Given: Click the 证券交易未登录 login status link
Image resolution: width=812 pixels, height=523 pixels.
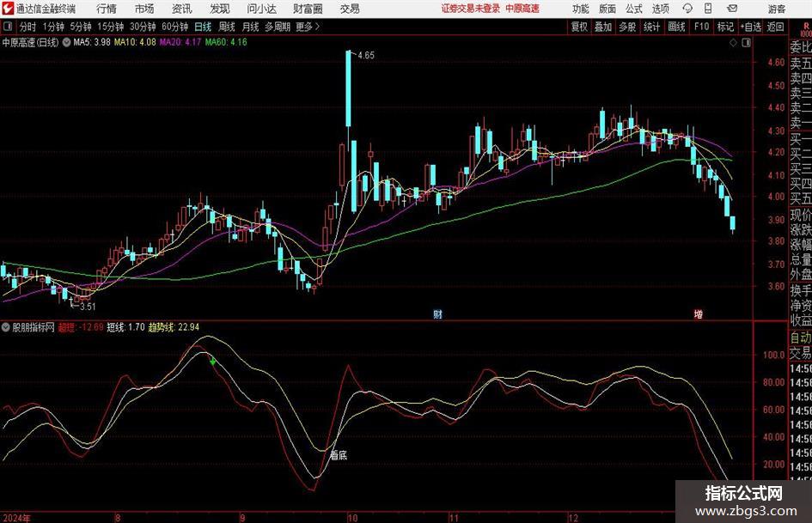Looking at the screenshot, I should (471, 9).
